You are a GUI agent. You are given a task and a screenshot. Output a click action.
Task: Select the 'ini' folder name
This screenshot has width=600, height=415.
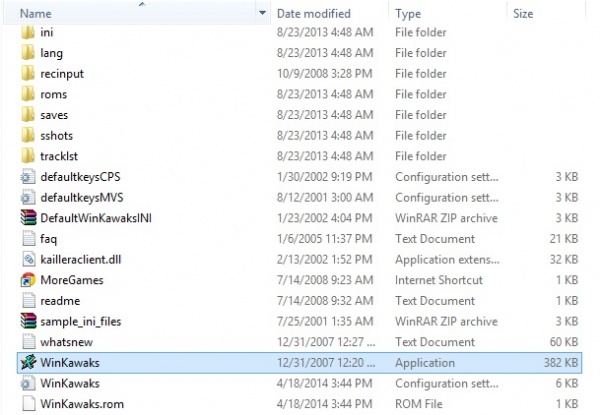(47, 33)
